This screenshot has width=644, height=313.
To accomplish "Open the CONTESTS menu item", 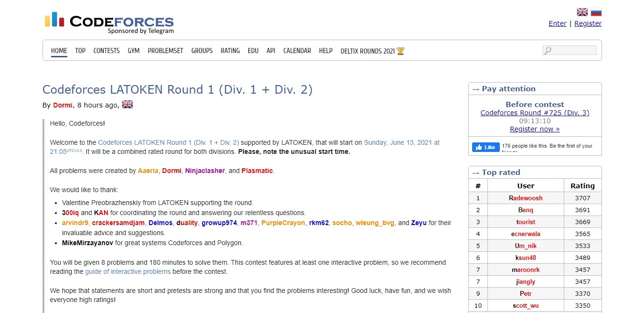I will pos(106,50).
